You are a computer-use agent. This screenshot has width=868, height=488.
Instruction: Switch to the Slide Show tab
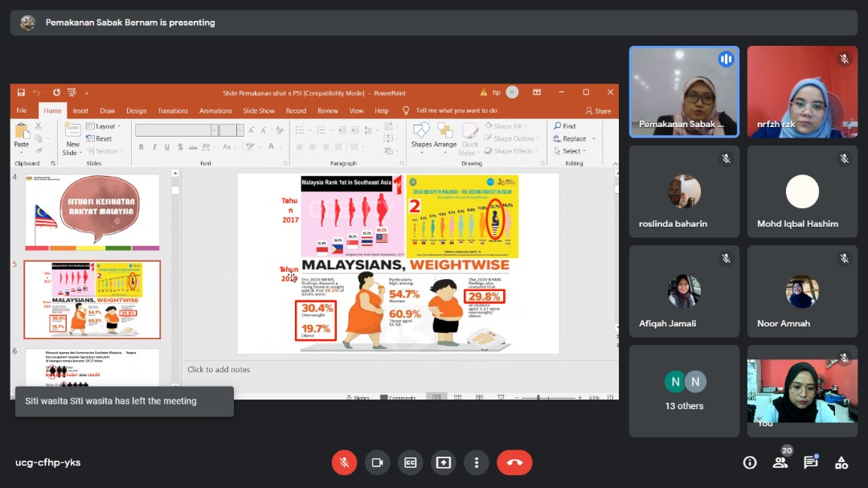coord(259,111)
